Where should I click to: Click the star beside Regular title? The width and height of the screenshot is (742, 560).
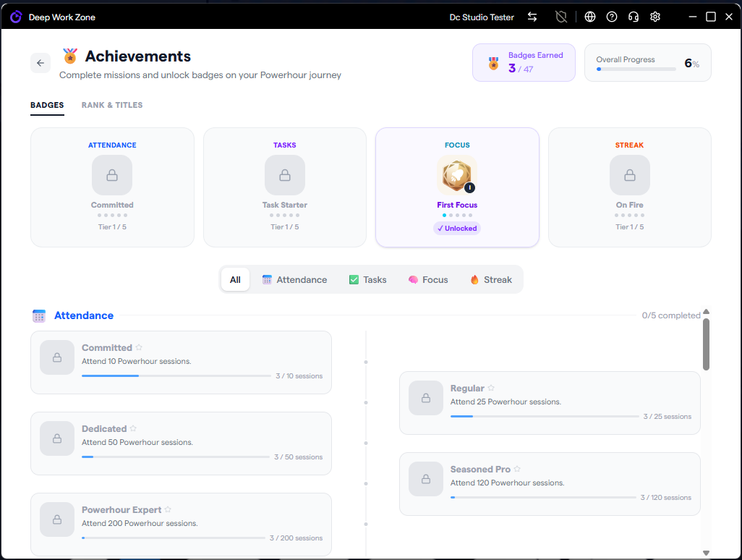[491, 389]
